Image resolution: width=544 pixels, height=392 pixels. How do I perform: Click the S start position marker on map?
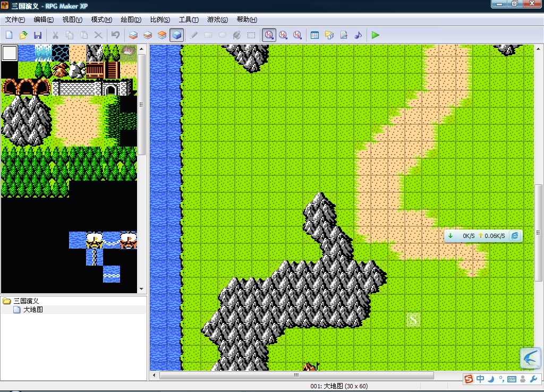413,320
